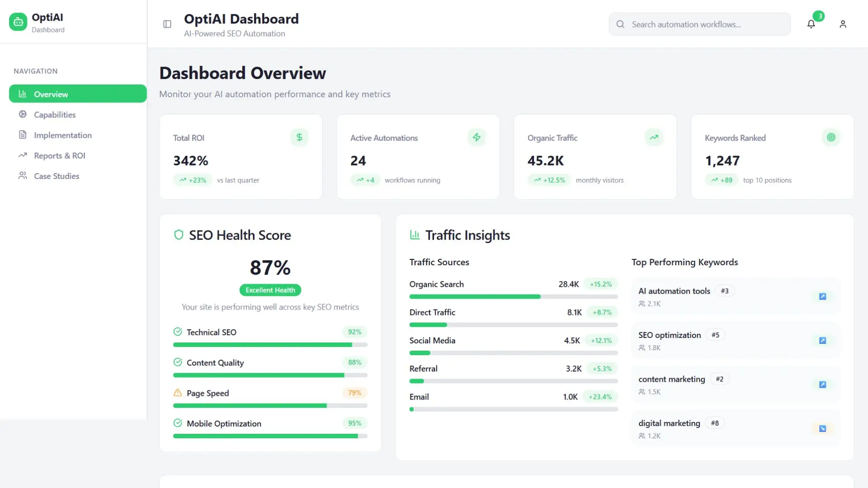This screenshot has height=488, width=868.
Task: Open the AI automation tools keyword card
Action: pos(736,296)
